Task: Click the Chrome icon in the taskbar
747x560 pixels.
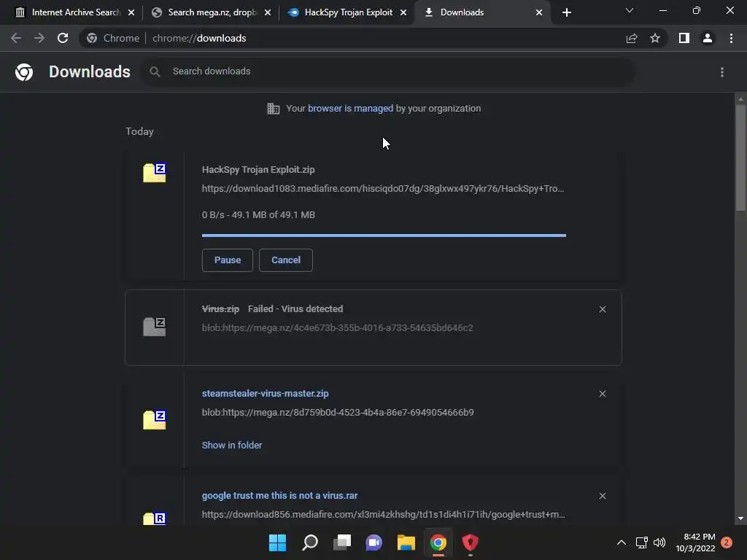Action: point(438,542)
